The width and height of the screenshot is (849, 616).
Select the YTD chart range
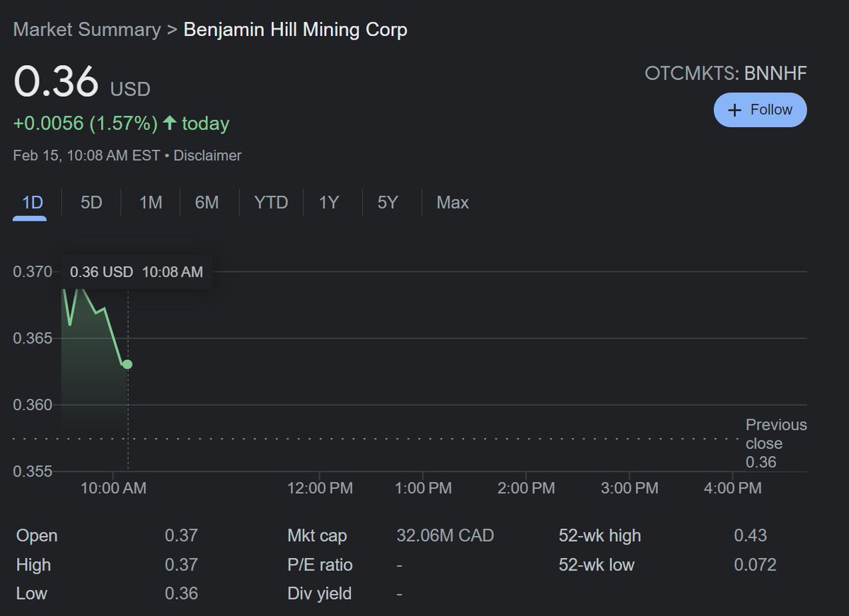271,203
